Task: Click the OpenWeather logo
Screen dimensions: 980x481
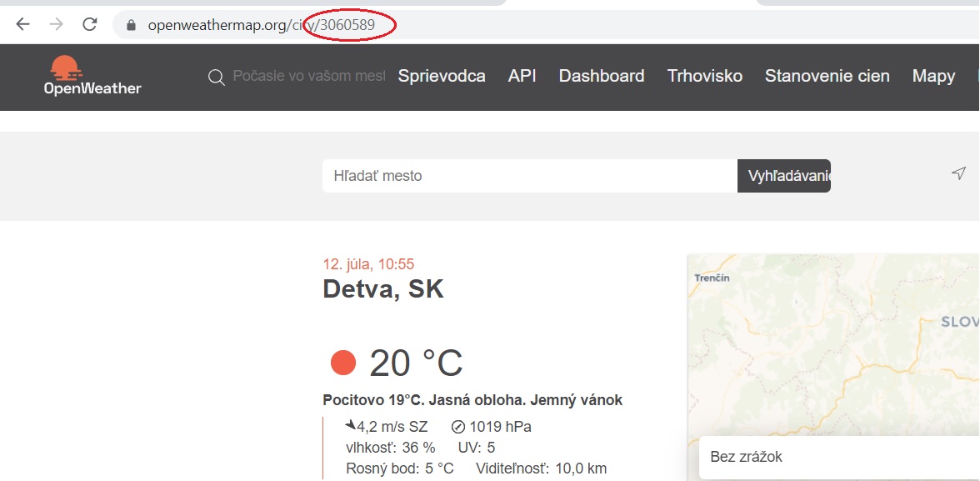Action: point(92,76)
